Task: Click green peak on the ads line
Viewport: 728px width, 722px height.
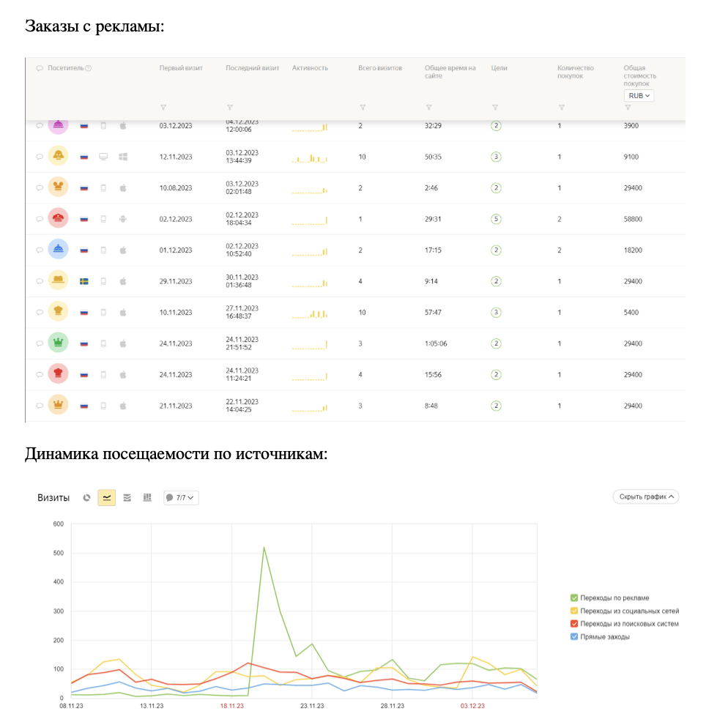Action: (x=264, y=548)
